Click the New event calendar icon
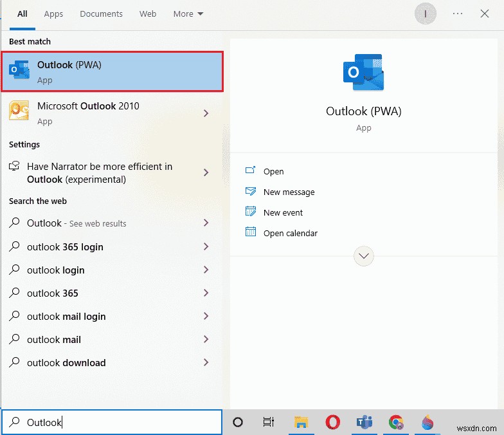 (251, 211)
